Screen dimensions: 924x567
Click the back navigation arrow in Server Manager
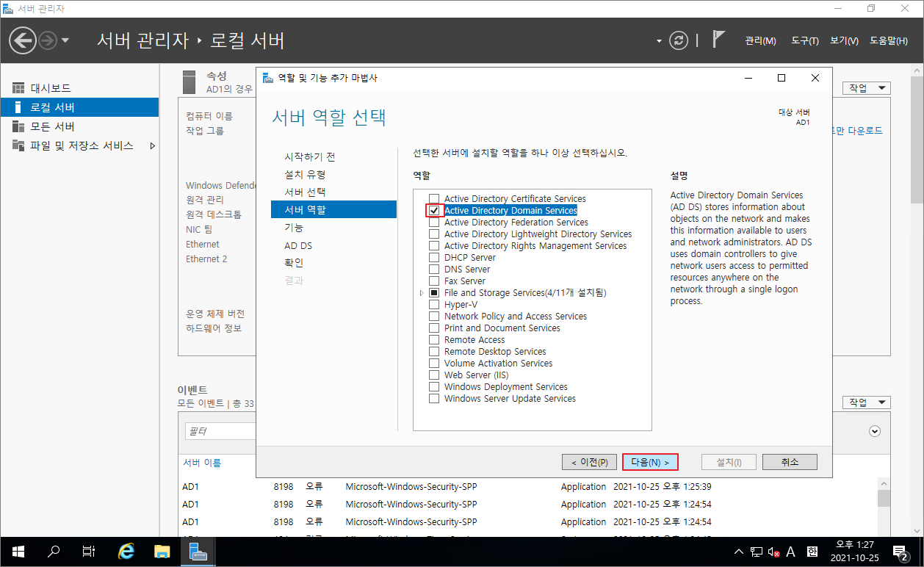23,40
